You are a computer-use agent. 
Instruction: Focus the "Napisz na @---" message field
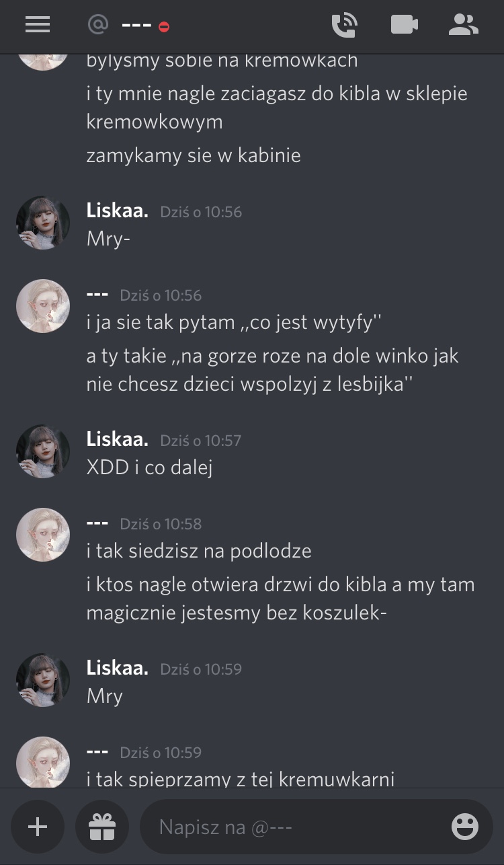click(x=317, y=827)
